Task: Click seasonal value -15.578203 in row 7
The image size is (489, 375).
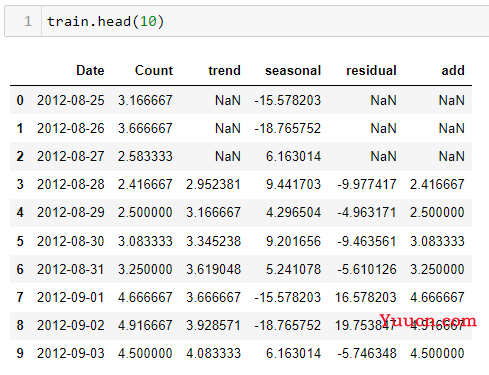Action: [x=287, y=297]
